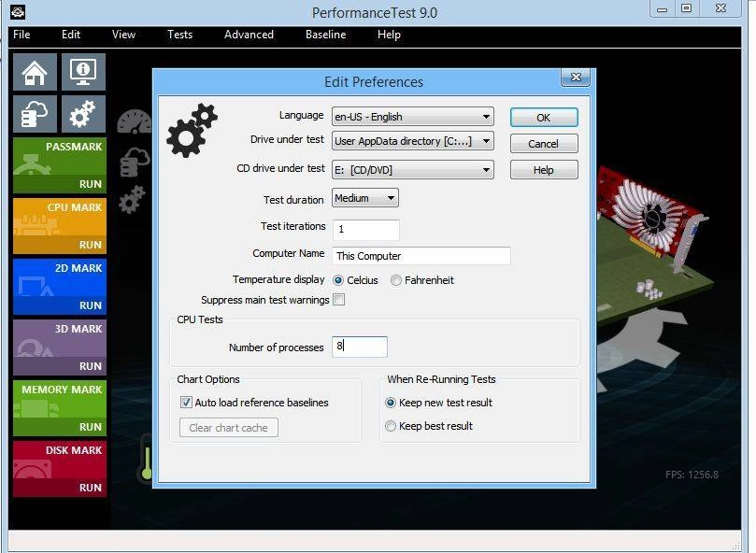This screenshot has height=553, width=756.
Task: Open the System Information monitor icon
Action: 83,72
